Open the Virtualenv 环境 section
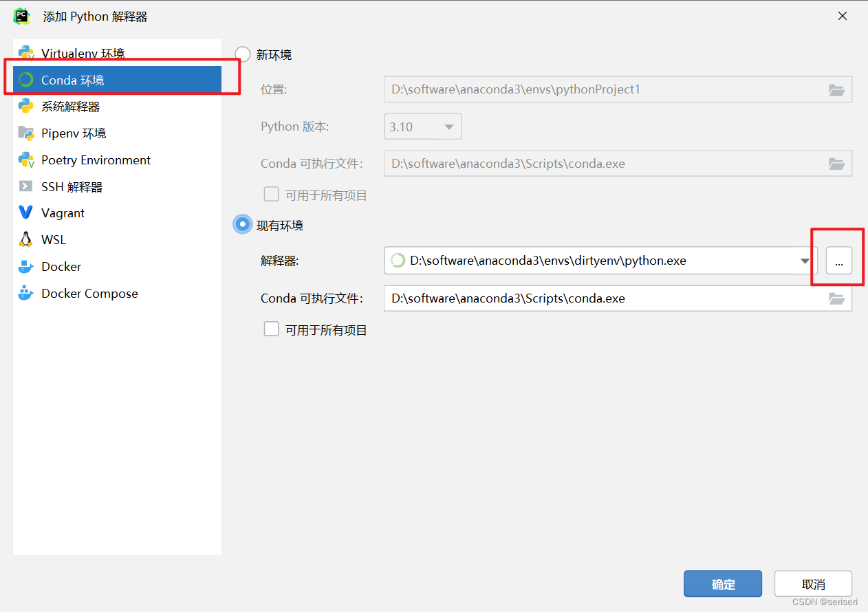This screenshot has width=868, height=612. click(x=117, y=53)
